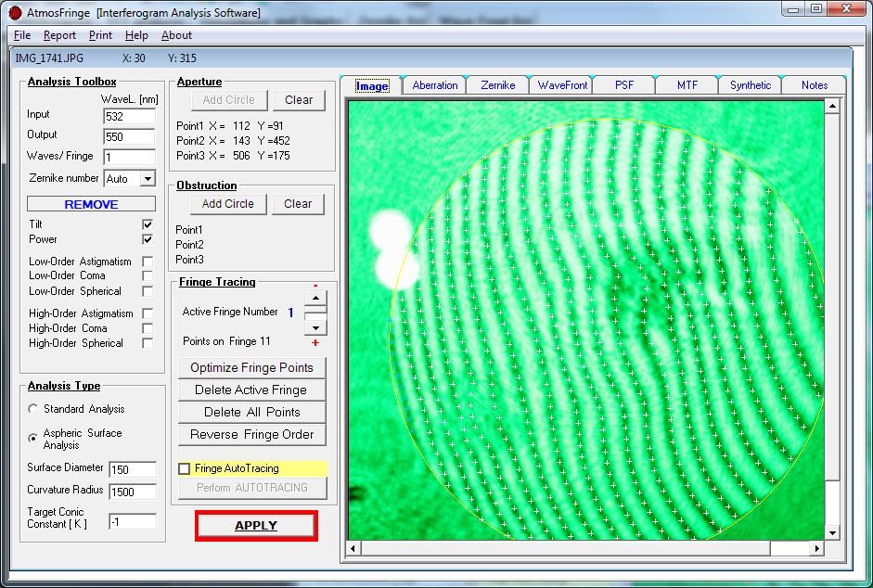This screenshot has width=873, height=588.
Task: Open the About menu
Action: click(x=176, y=35)
